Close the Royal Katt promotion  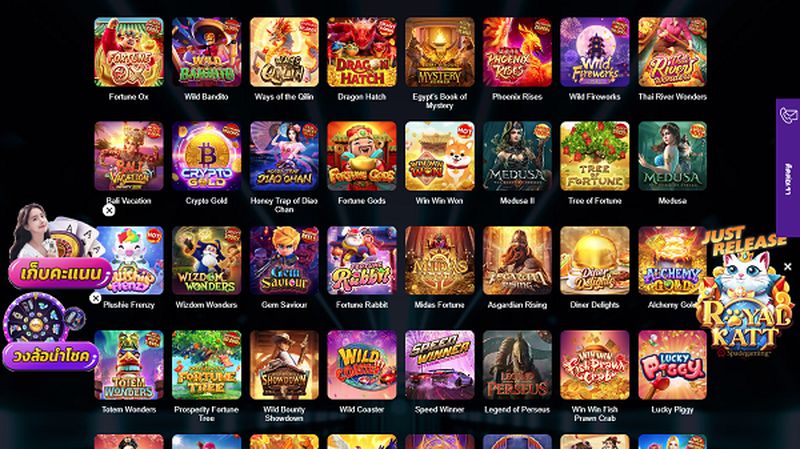coord(788,266)
